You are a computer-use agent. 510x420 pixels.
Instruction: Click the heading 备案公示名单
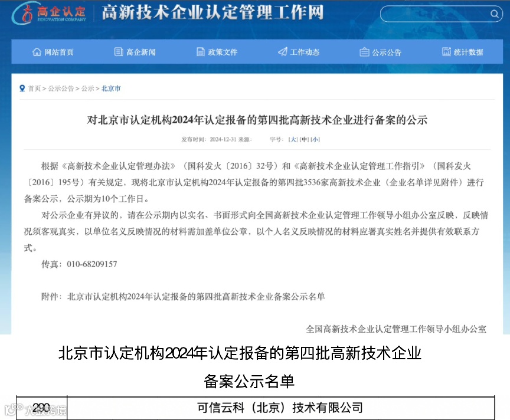click(249, 381)
